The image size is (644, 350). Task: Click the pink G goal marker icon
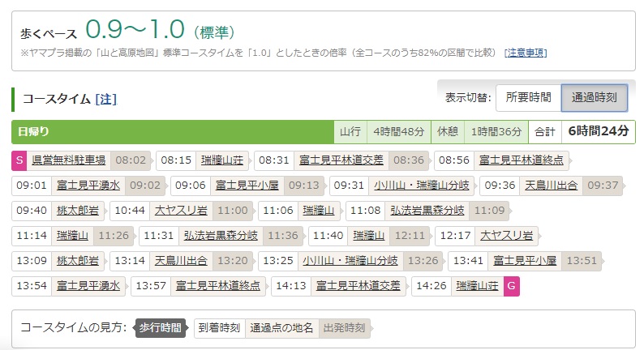tap(511, 285)
